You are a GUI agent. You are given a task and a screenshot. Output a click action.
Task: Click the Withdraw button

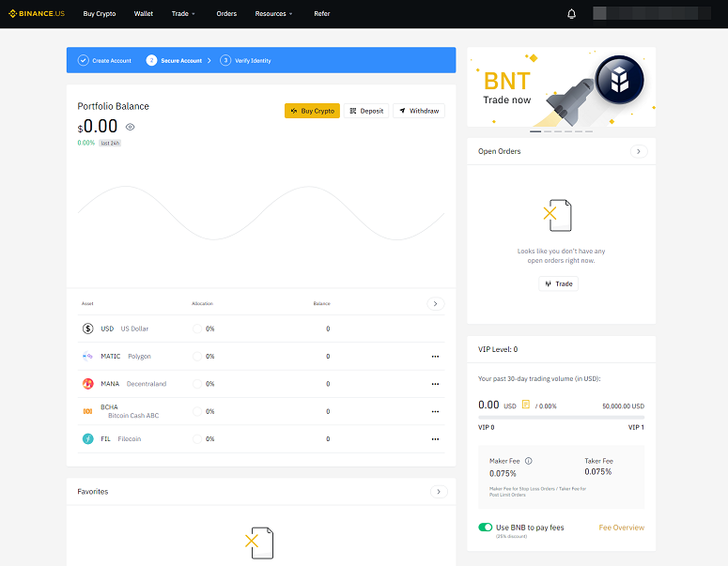419,111
